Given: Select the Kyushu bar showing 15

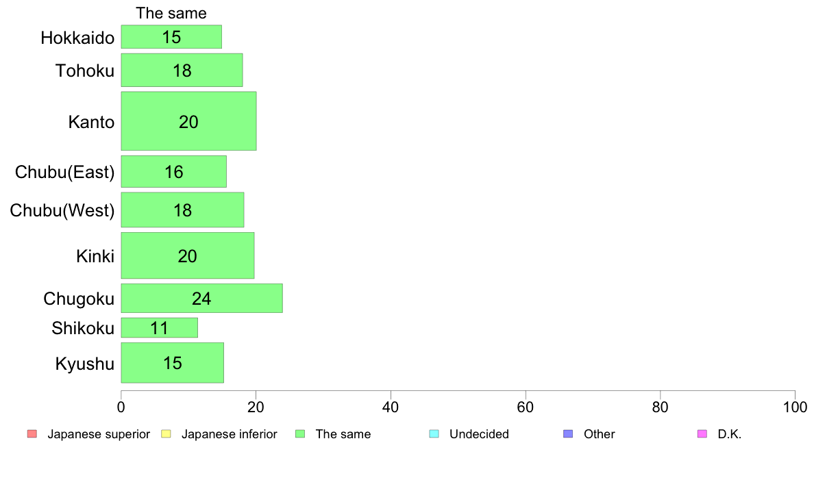Looking at the screenshot, I should point(173,363).
